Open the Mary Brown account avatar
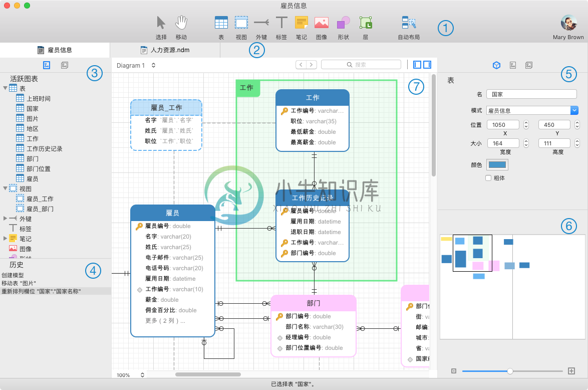Image resolution: width=588 pixels, height=390 pixels. click(x=568, y=23)
